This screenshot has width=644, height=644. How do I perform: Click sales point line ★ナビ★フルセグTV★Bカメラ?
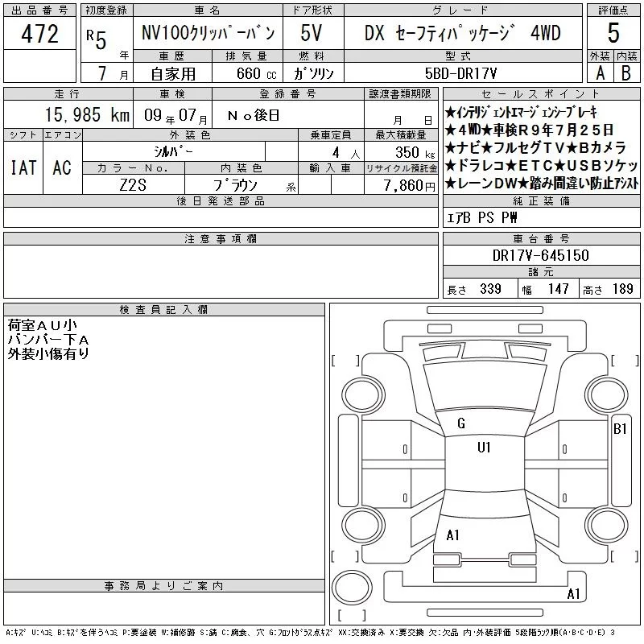click(x=536, y=148)
